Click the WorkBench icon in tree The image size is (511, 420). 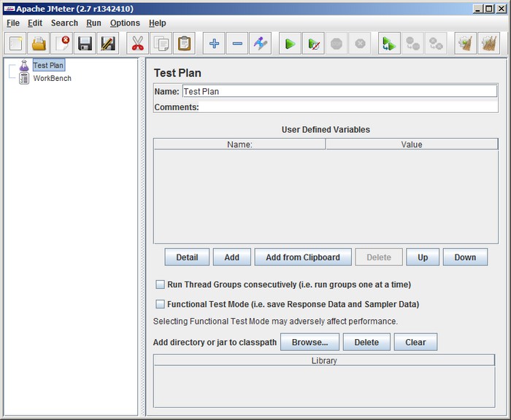pos(24,79)
